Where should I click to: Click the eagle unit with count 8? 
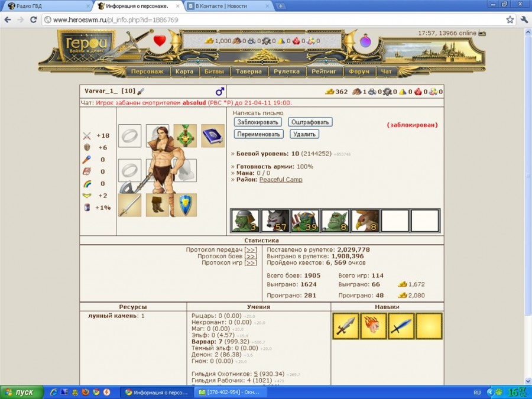coord(365,221)
